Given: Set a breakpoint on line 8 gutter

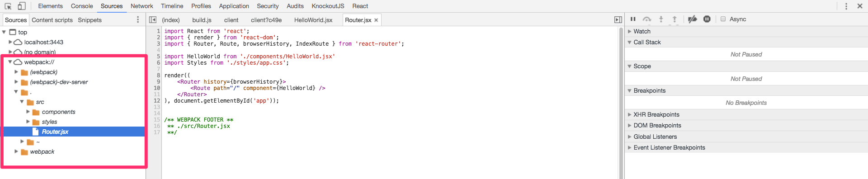Looking at the screenshot, I should coord(158,75).
